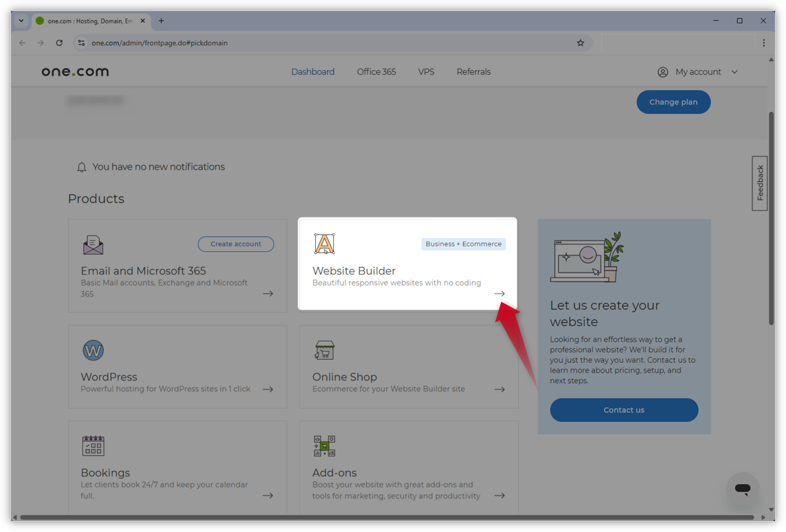786x532 pixels.
Task: Open the Feedback side panel
Action: point(759,182)
